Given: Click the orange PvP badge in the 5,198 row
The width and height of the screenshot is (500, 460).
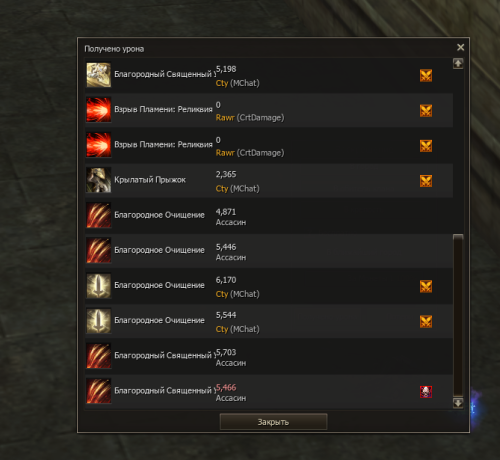Looking at the screenshot, I should pos(426,76).
